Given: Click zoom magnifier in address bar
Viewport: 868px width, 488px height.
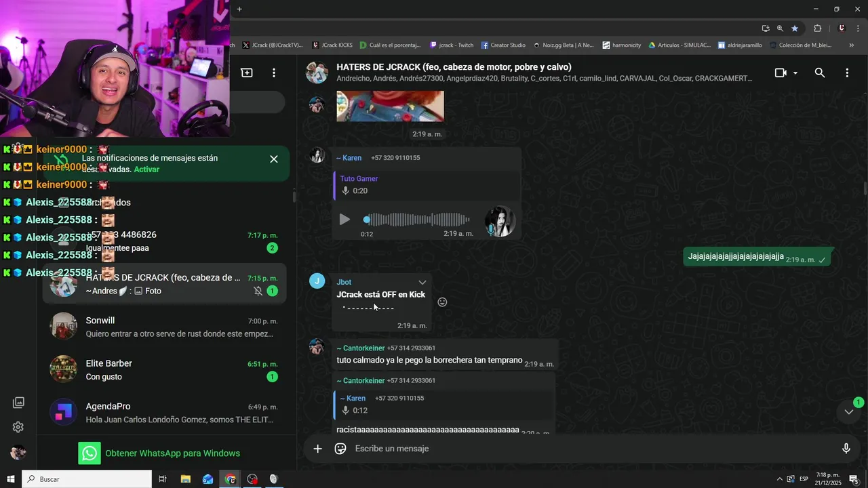Looking at the screenshot, I should pos(780,28).
